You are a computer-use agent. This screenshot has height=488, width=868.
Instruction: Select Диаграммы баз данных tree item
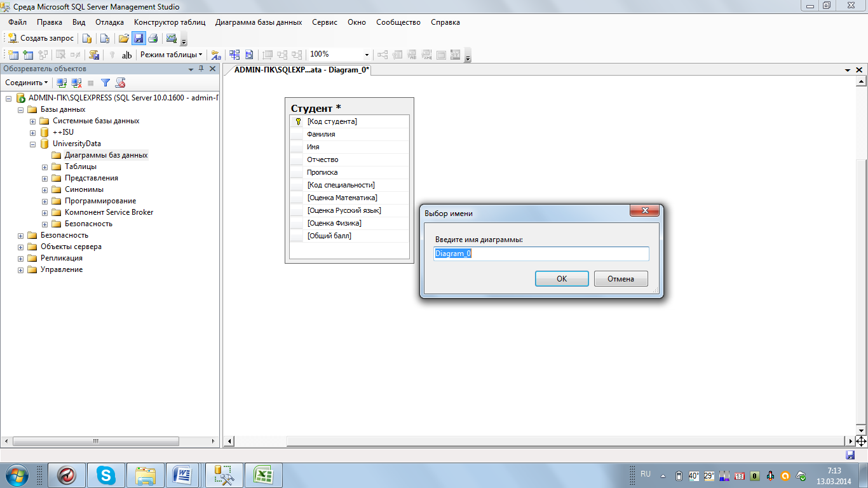point(106,155)
